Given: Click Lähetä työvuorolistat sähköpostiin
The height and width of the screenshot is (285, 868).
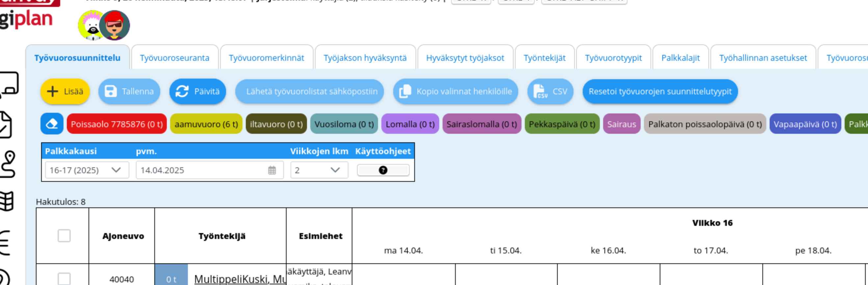Looking at the screenshot, I should pyautogui.click(x=310, y=91).
